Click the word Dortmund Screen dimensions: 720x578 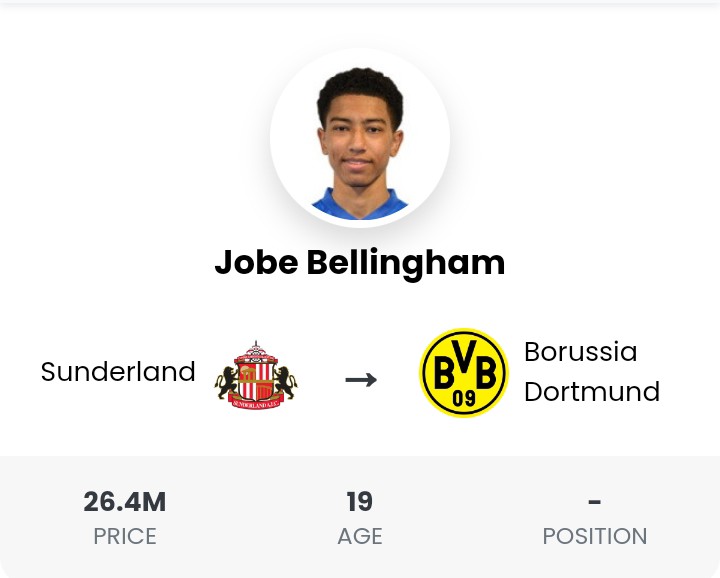[x=592, y=392]
